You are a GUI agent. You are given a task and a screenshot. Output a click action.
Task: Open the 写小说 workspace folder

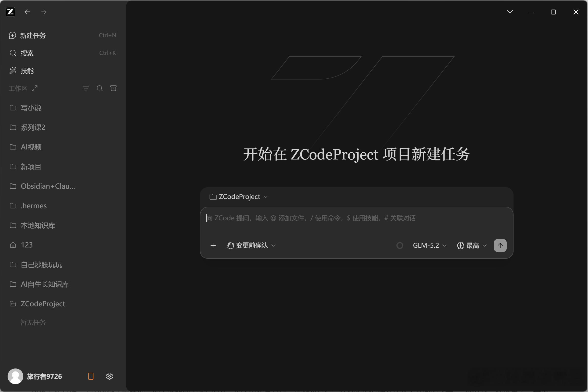62,108
